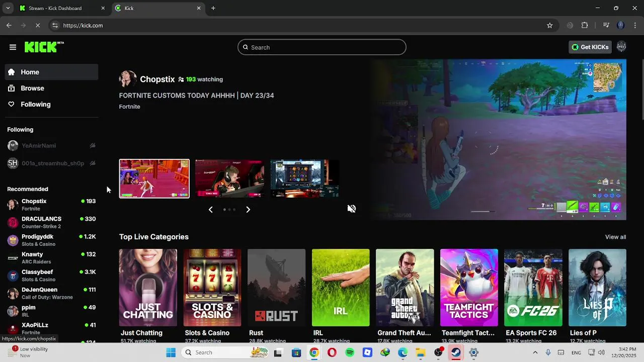Select the second carousel thumbnail with headset streamer
This screenshot has height=362, width=644.
pos(229,178)
